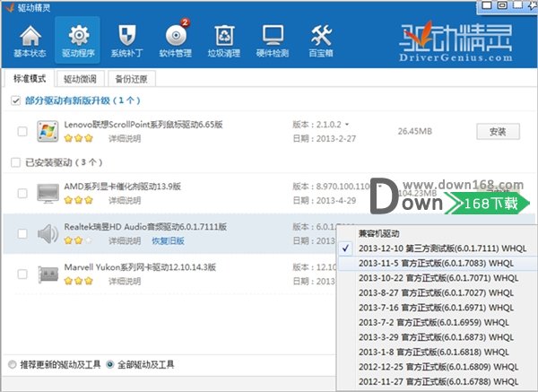Click the Lenovo date 2013-2-27 text
Image resolution: width=538 pixels, height=392 pixels.
click(x=325, y=138)
